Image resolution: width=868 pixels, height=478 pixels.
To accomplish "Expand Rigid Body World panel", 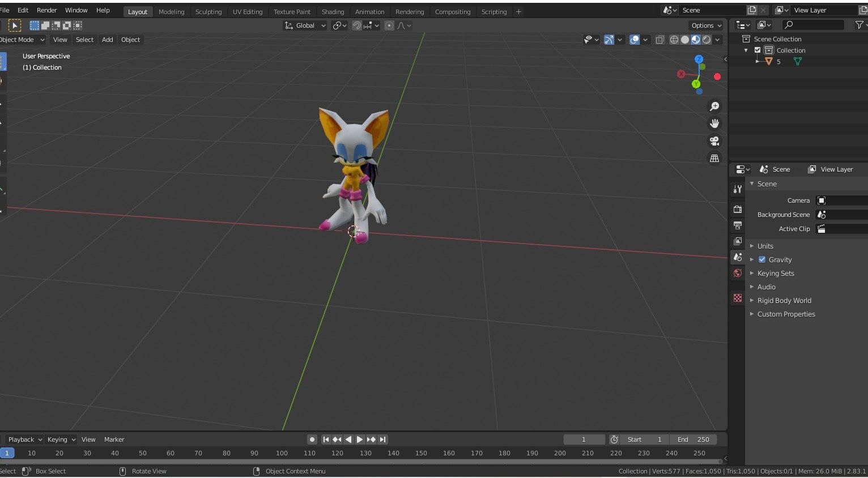I will point(784,300).
